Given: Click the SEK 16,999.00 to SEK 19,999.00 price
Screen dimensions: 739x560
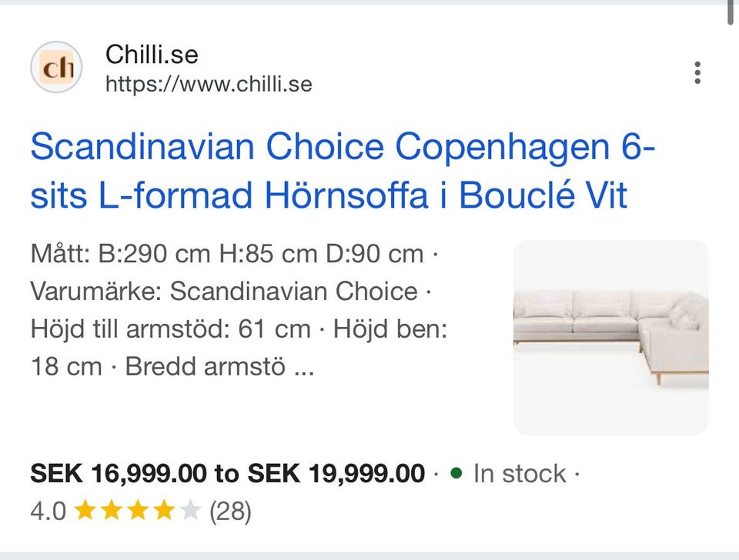Looking at the screenshot, I should 227,473.
